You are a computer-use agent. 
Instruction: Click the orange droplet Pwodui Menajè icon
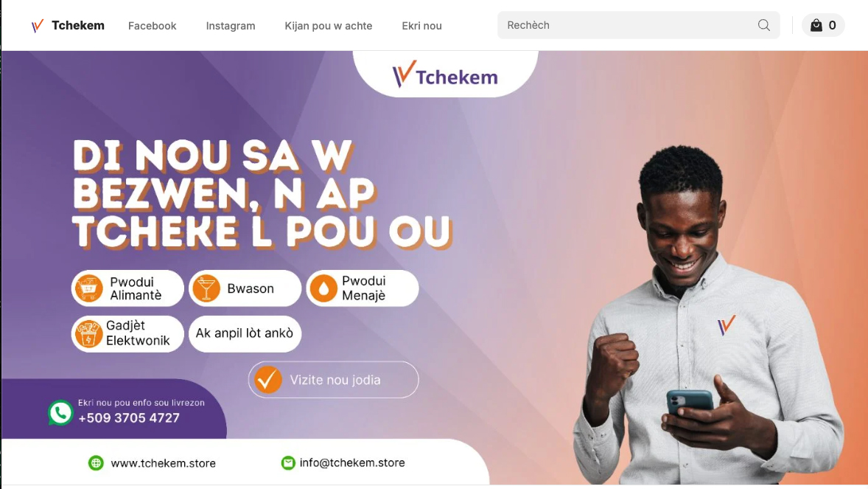323,288
